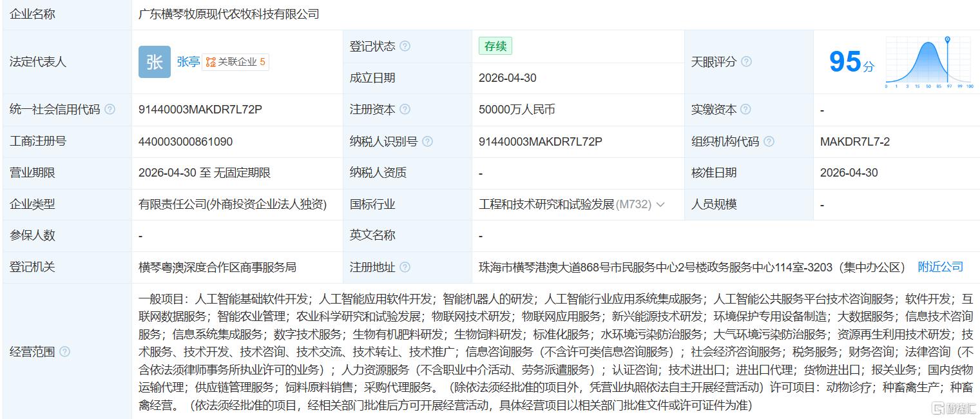Expand the 国标行业 dropdown chevron
The image size is (980, 419).
659,204
